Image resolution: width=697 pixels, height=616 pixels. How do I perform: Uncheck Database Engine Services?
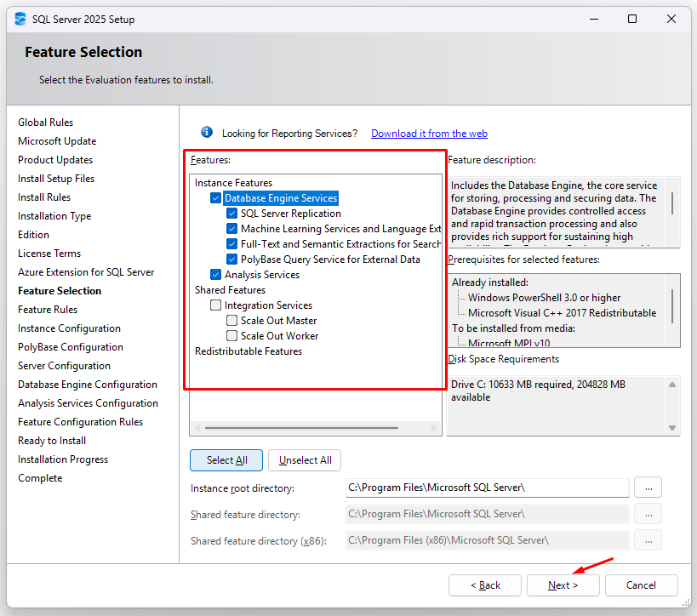[x=215, y=197]
